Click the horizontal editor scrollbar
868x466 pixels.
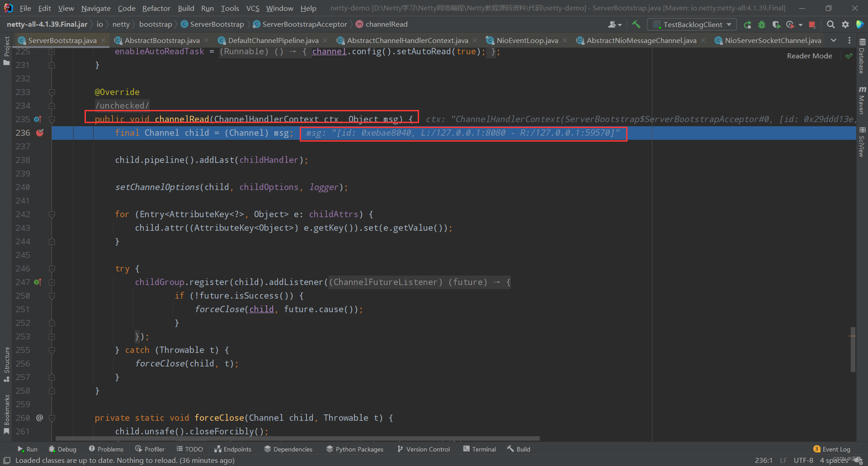297,438
